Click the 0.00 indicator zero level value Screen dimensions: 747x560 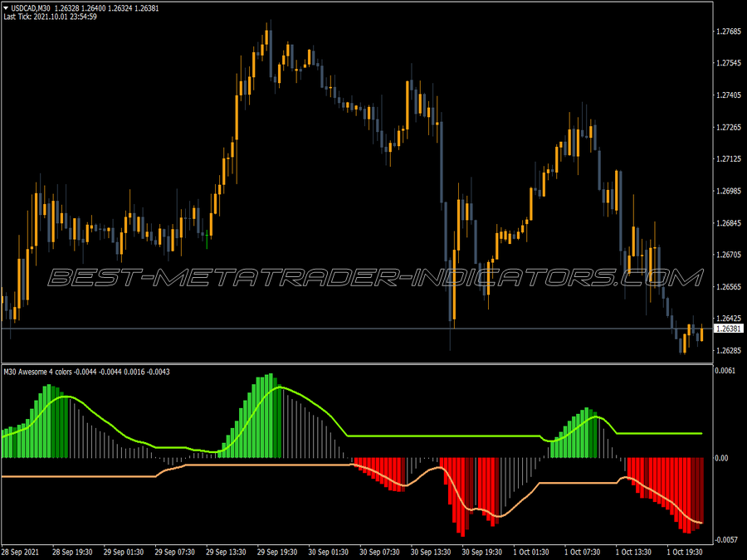click(x=721, y=458)
